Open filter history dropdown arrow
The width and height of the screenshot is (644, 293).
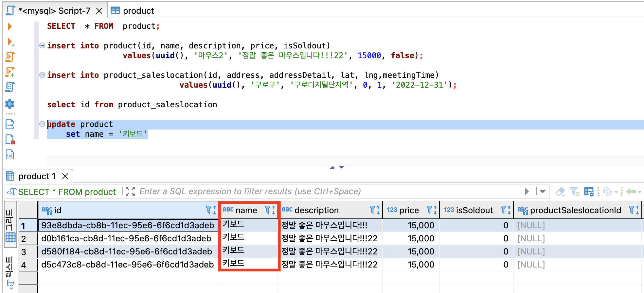pos(542,191)
